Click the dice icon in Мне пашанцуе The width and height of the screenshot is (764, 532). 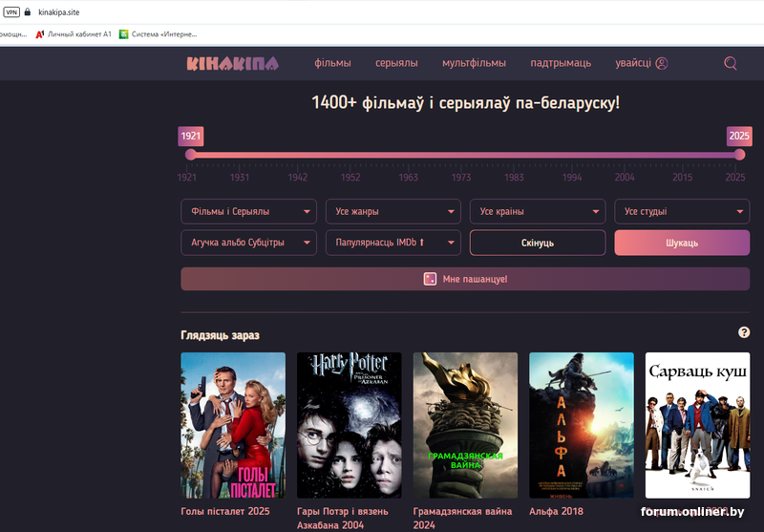click(x=430, y=279)
